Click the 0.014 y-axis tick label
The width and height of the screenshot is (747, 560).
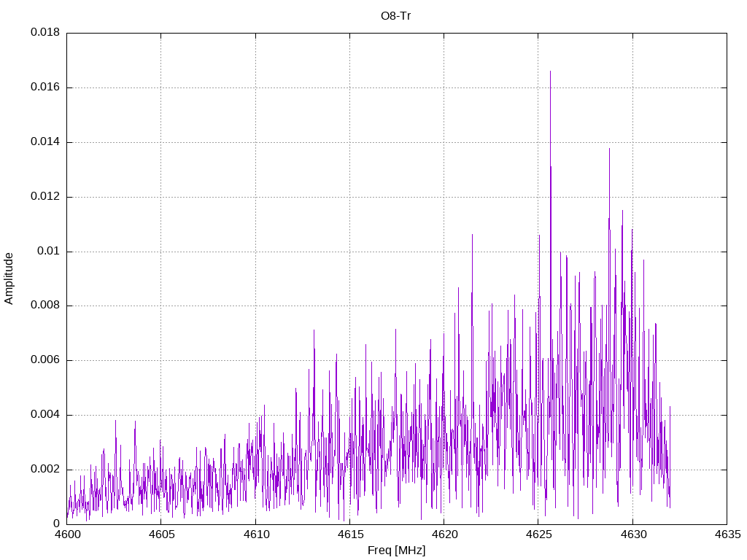(44, 142)
